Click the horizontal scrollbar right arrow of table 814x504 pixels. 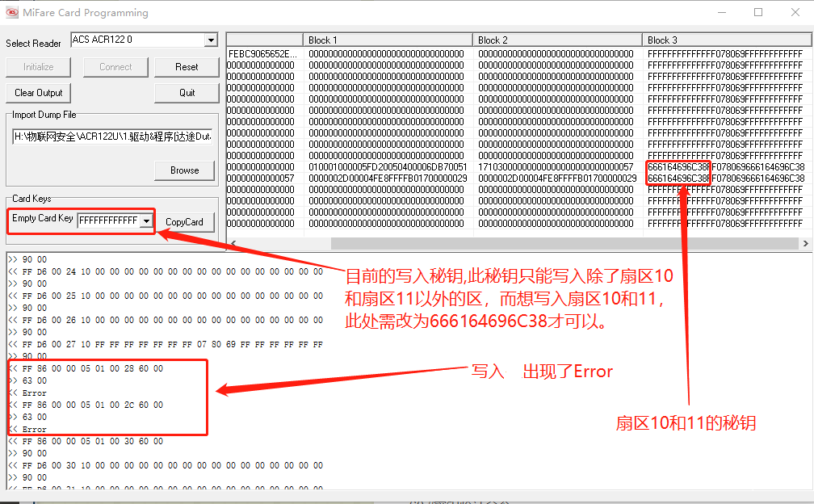pos(806,243)
